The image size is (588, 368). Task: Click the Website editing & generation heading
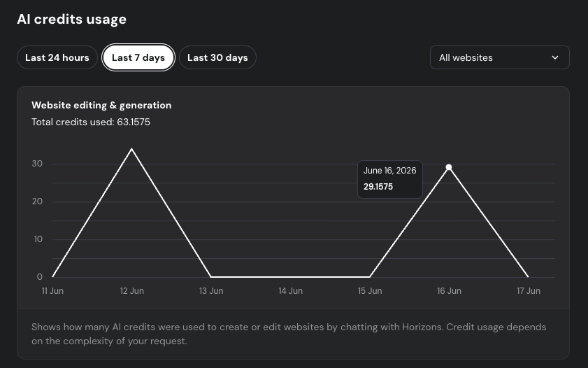click(x=101, y=105)
